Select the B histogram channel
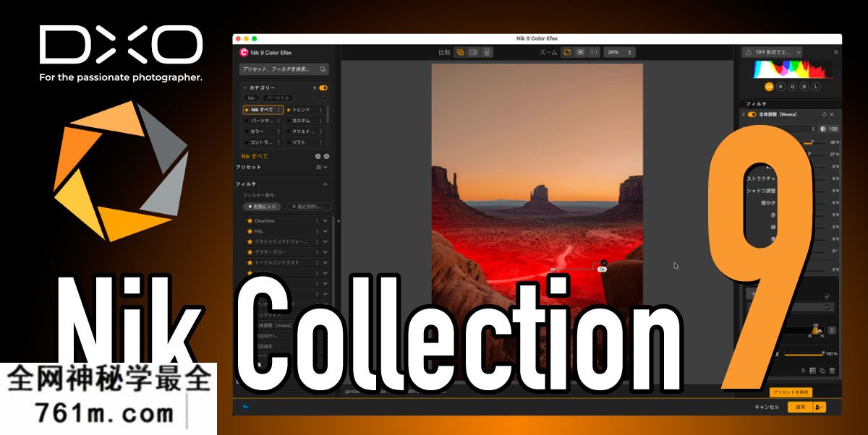868x435 pixels. [x=804, y=87]
